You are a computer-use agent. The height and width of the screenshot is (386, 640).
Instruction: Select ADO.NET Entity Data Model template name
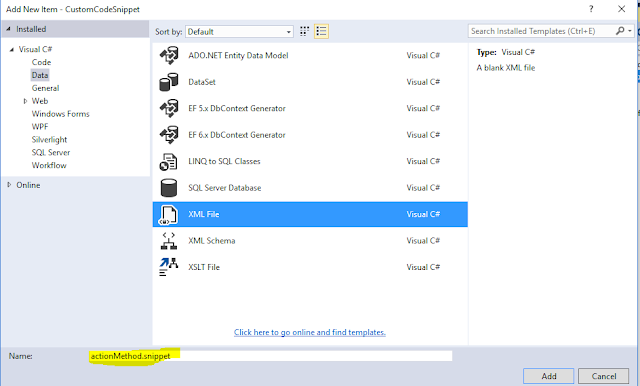tap(238, 55)
